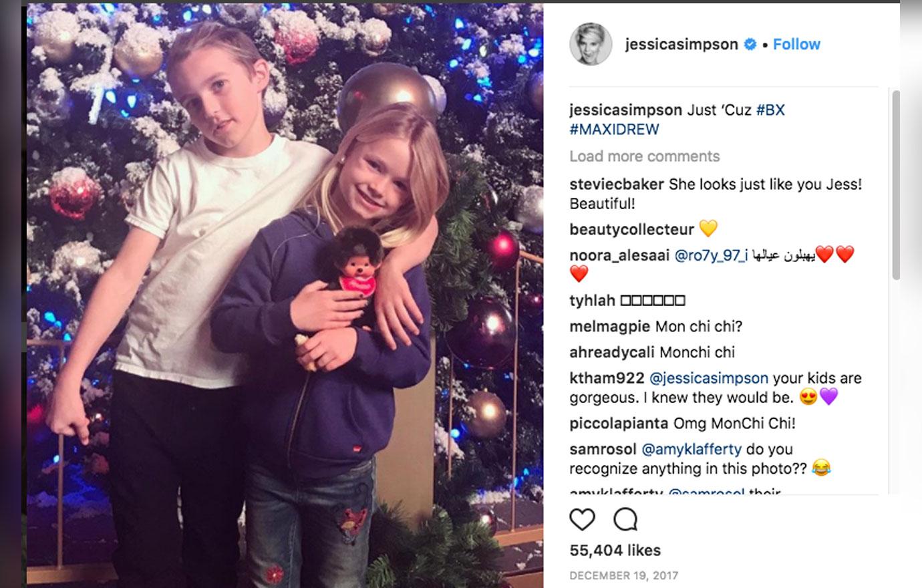Open melmagpie commenter profile
Image resolution: width=922 pixels, height=588 pixels.
pos(610,327)
